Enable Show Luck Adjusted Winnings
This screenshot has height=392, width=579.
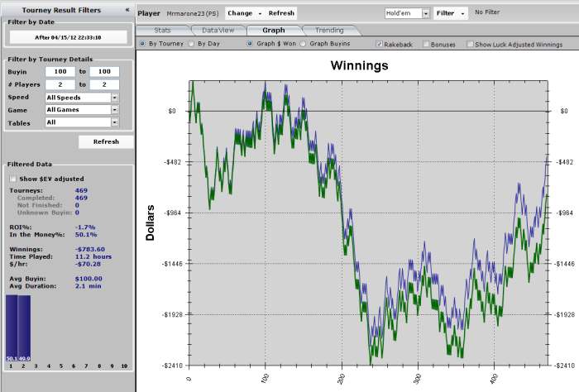click(x=470, y=44)
